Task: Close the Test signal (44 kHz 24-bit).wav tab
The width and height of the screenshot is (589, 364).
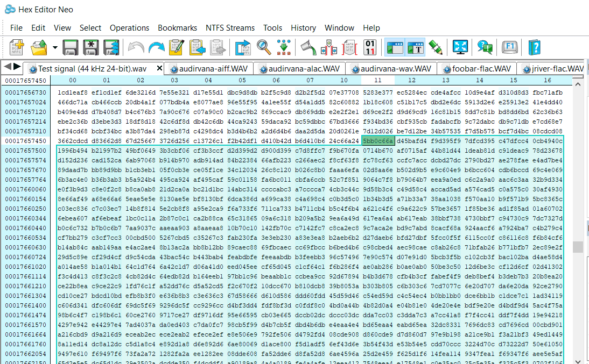Action: click(x=159, y=68)
